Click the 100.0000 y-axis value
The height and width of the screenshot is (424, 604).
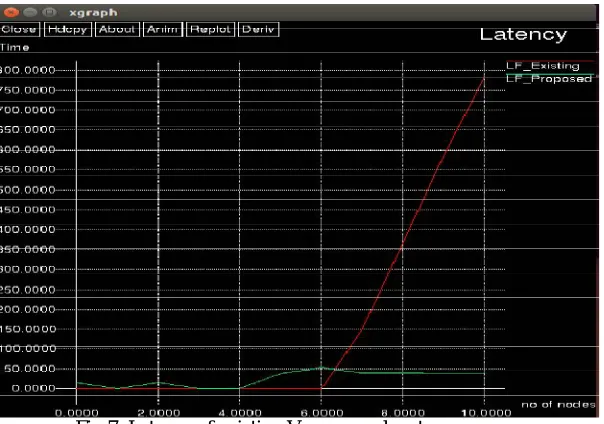click(x=28, y=349)
